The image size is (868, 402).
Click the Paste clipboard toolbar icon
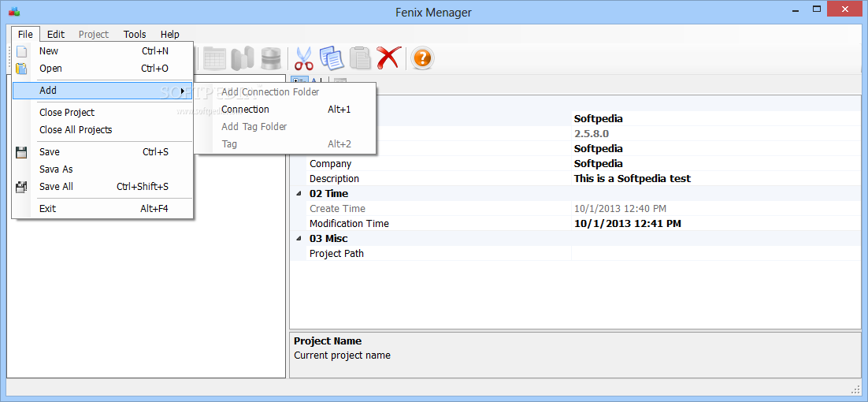(x=360, y=58)
